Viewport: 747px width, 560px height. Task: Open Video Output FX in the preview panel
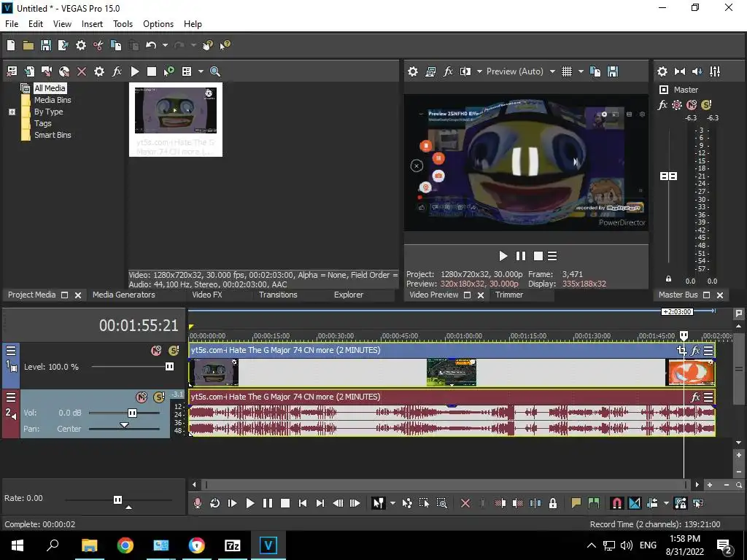tap(448, 71)
